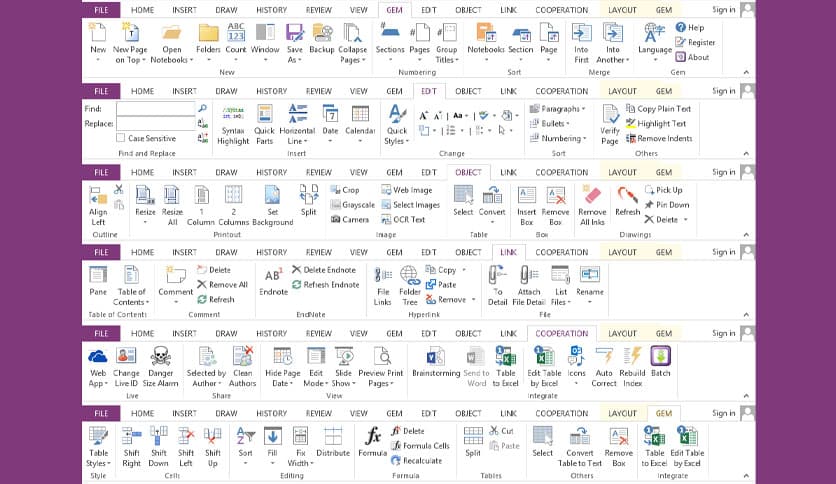Click the fx Formula icon

pos(372,437)
